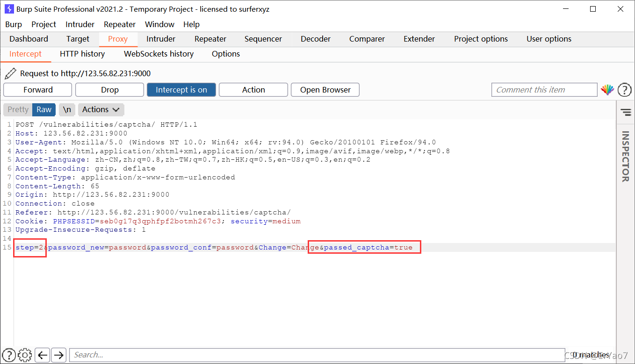Select the Proxy tab
Viewport: 635px width, 364px height.
click(x=118, y=39)
